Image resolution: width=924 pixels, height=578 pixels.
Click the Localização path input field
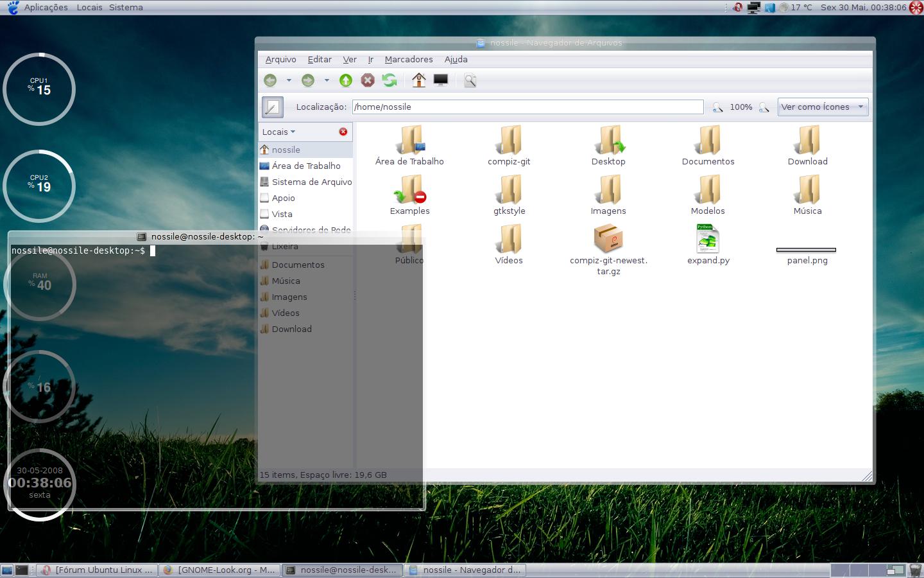pyautogui.click(x=527, y=107)
